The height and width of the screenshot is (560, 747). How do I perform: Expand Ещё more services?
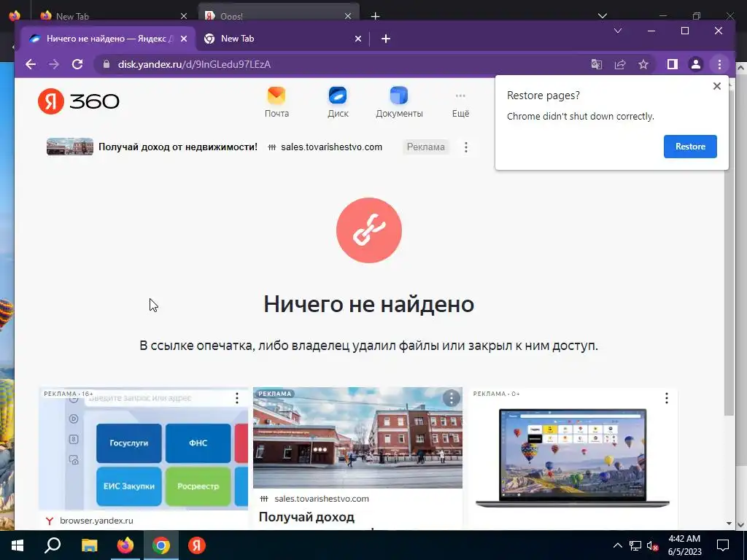pyautogui.click(x=460, y=105)
